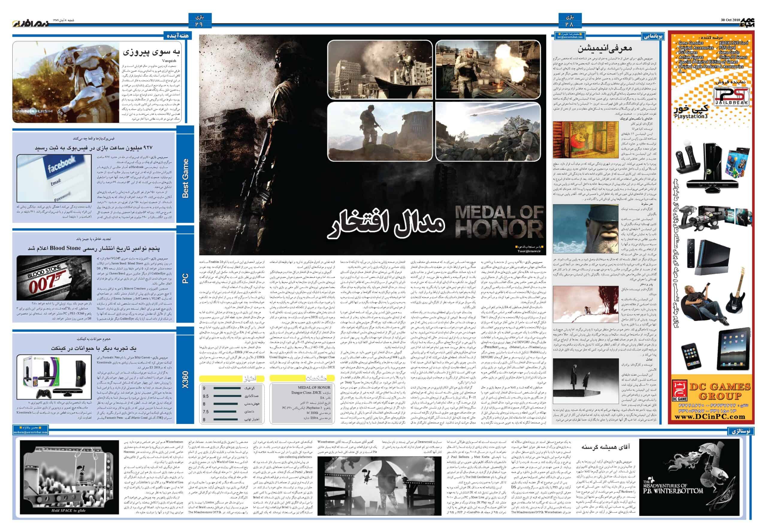Select the vertical PC section label
Screen dimensions: 767x532
tap(185, 279)
